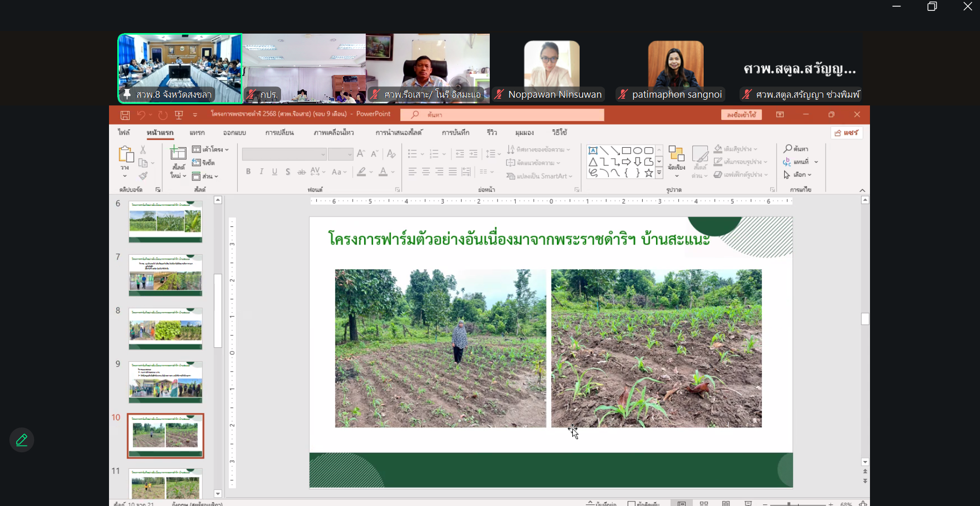Click the meeting annotation pencil icon
This screenshot has width=980, height=506.
[x=22, y=440]
